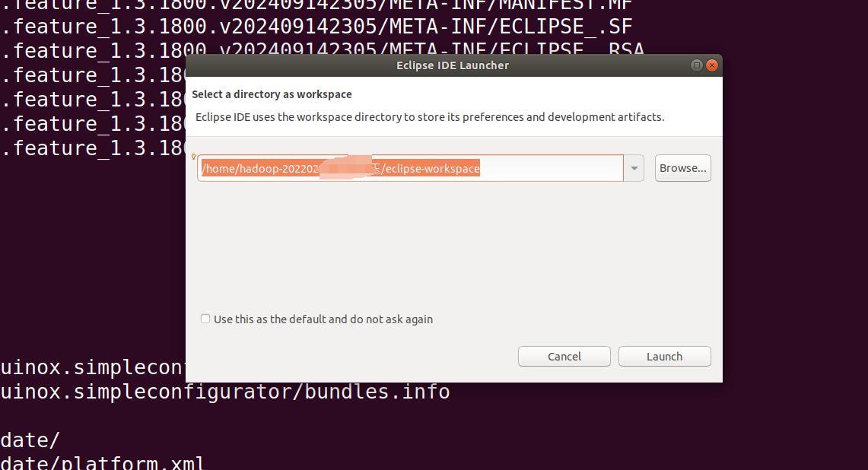868x470 pixels.
Task: Click the 'date/platform.xml' terminal line
Action: tap(102, 463)
